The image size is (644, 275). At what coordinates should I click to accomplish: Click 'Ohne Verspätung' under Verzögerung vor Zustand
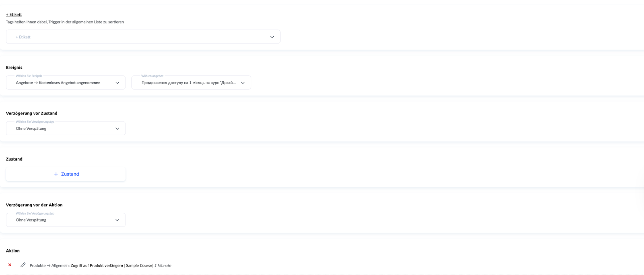coord(31,129)
